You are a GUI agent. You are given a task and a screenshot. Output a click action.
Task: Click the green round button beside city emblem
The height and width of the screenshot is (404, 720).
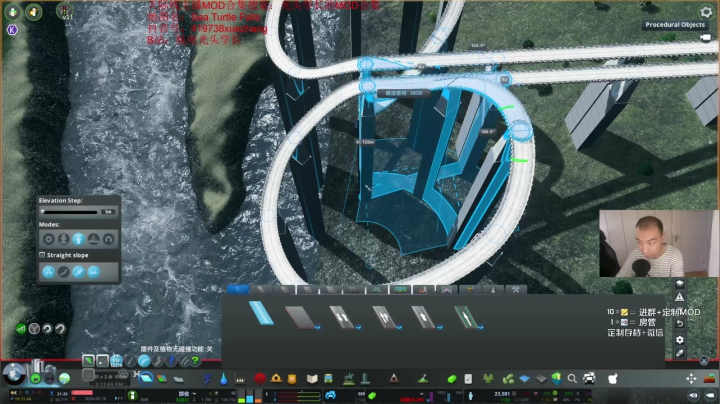pos(35,379)
